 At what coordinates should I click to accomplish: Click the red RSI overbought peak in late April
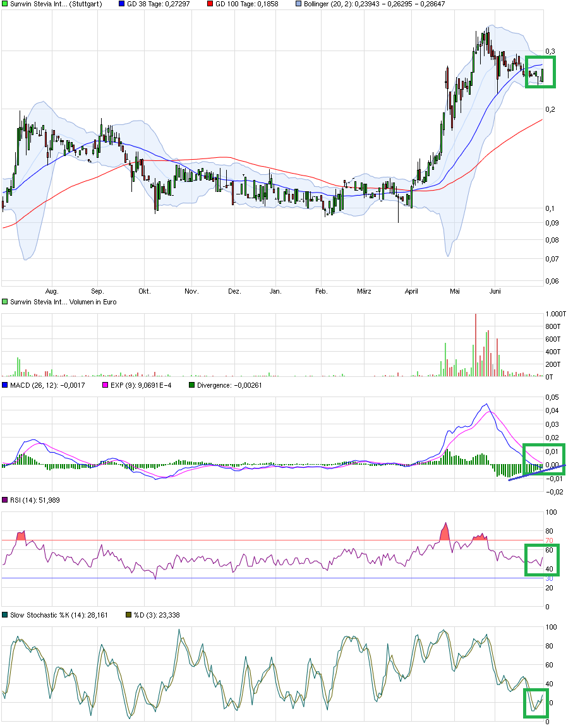(445, 532)
